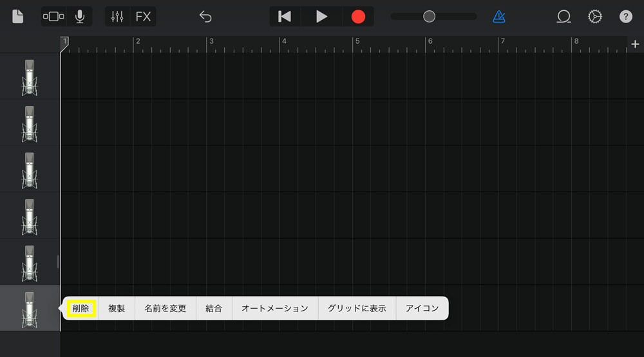Select the highlighted sixth microphone track header
Viewport: 644px width, 357px height.
[x=30, y=308]
